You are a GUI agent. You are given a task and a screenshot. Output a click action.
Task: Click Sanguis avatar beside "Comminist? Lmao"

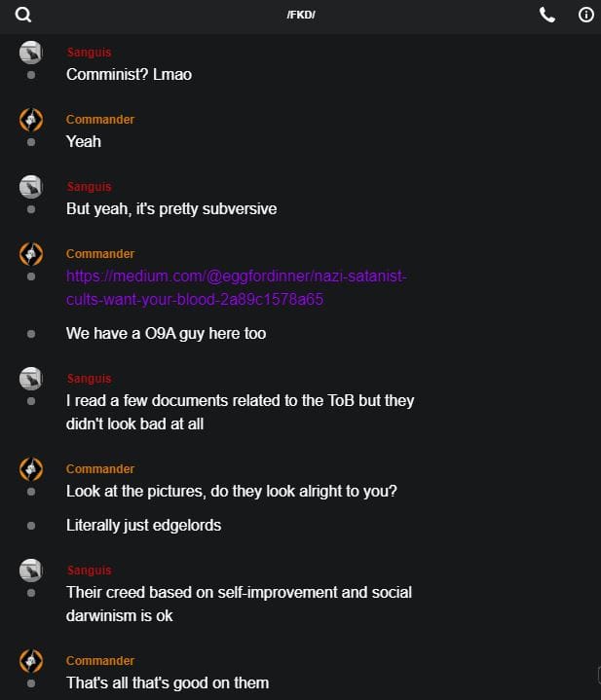(x=31, y=53)
